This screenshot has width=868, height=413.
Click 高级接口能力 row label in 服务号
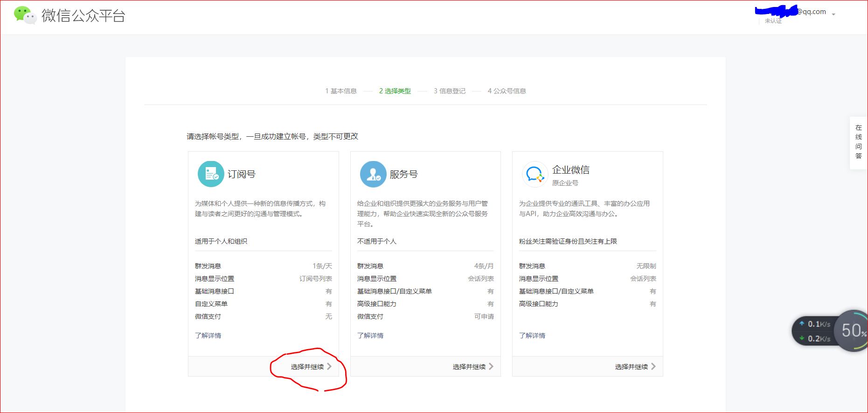pos(377,304)
